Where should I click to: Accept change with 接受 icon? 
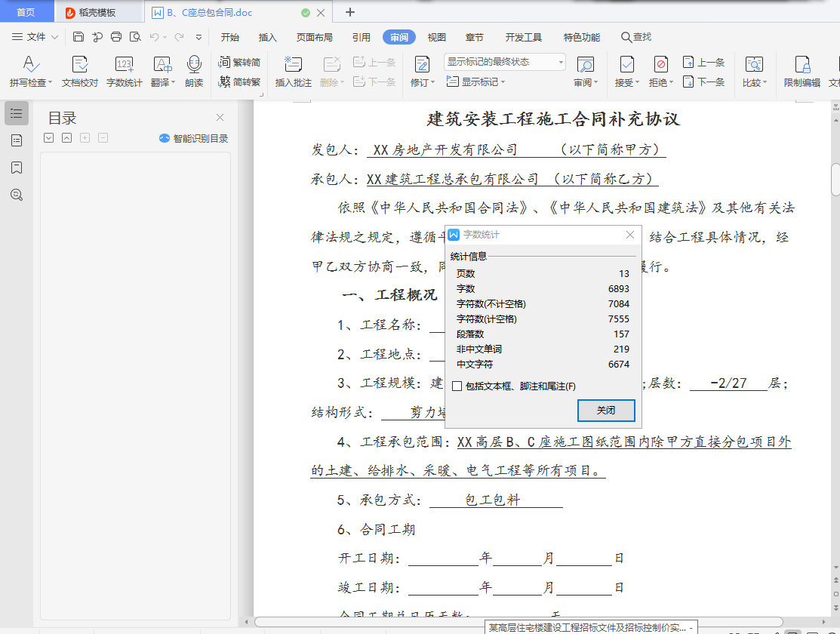pos(626,64)
